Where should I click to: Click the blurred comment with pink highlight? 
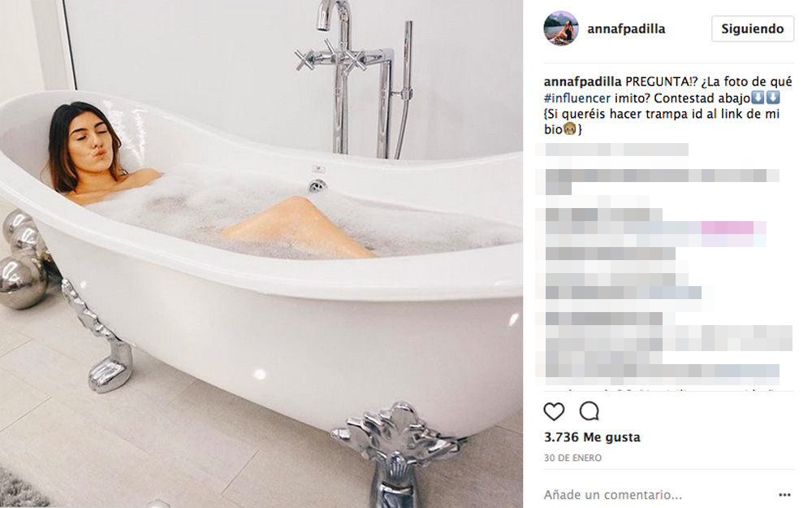coord(655,228)
